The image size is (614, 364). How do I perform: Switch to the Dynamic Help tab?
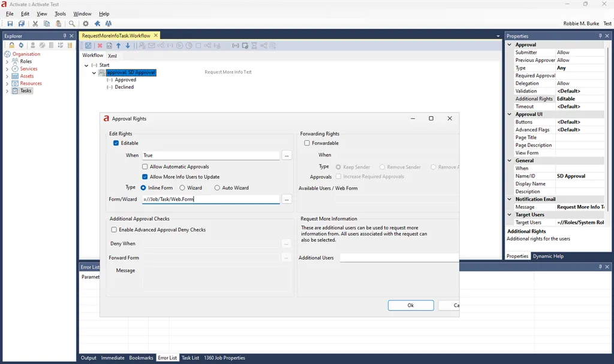[x=548, y=256]
